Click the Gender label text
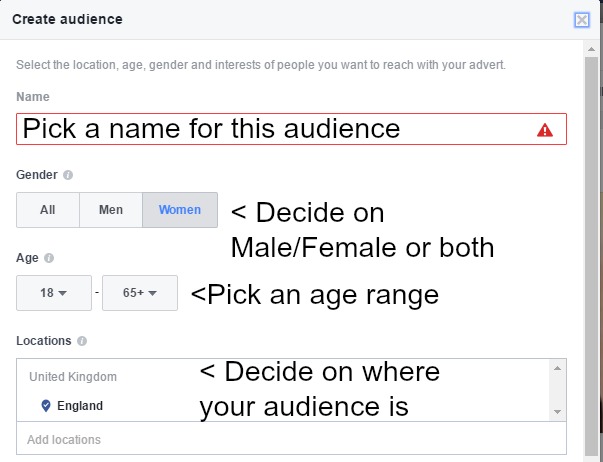This screenshot has height=462, width=603. [x=36, y=175]
